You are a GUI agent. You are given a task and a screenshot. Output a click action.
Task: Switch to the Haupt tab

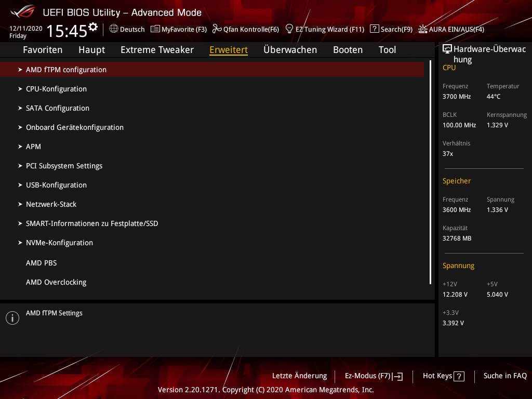click(91, 50)
